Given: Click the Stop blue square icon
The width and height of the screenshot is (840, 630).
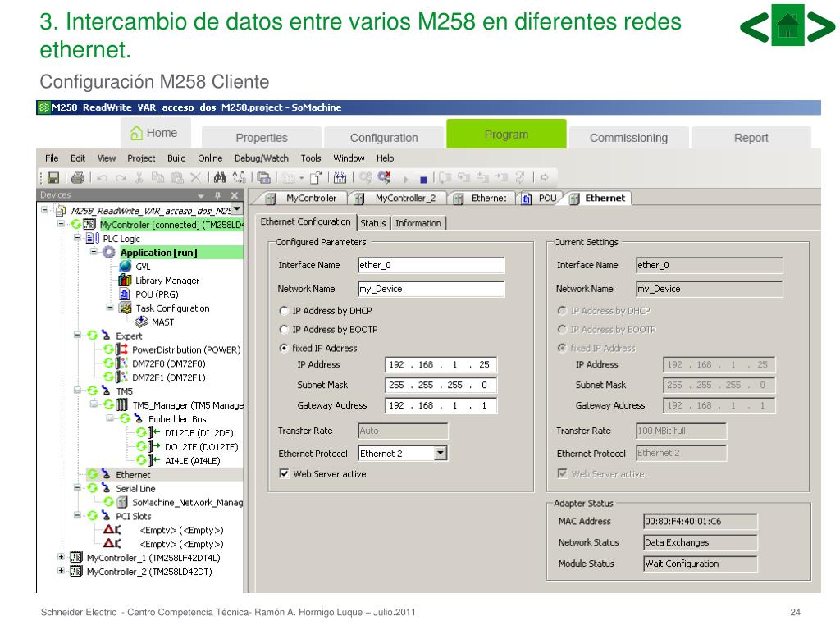Looking at the screenshot, I should click(423, 180).
